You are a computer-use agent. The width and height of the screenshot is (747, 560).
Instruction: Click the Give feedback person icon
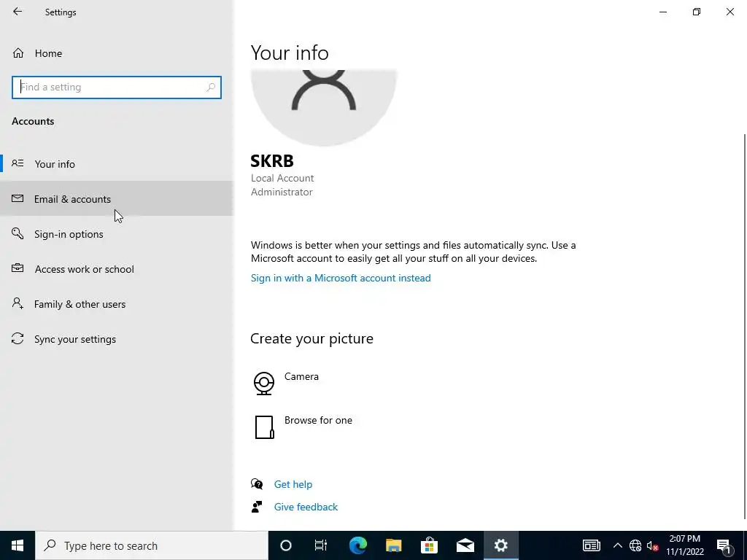coord(257,507)
